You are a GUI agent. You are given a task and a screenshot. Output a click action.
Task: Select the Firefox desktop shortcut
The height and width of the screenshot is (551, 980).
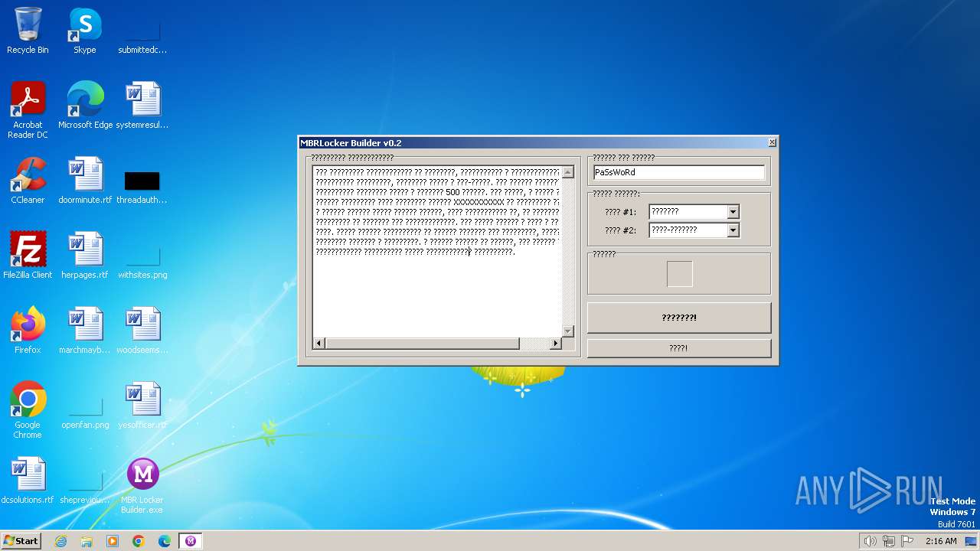(28, 331)
